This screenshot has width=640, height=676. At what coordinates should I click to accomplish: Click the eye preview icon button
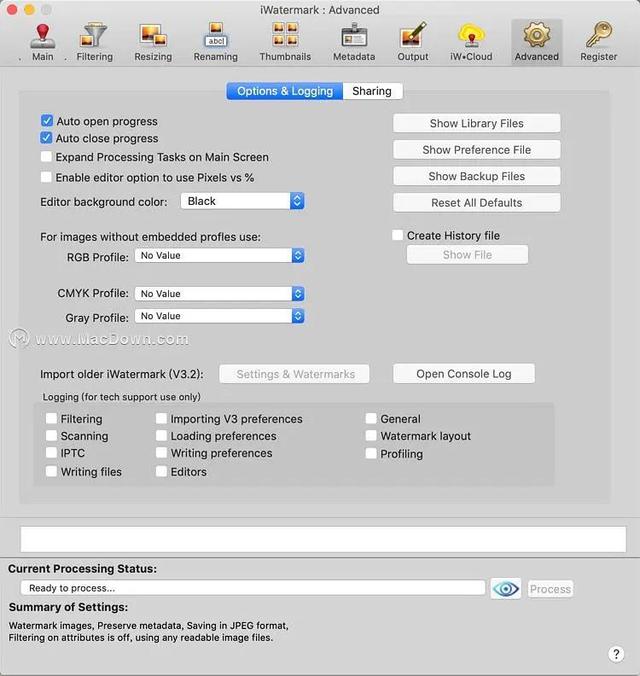pyautogui.click(x=505, y=588)
